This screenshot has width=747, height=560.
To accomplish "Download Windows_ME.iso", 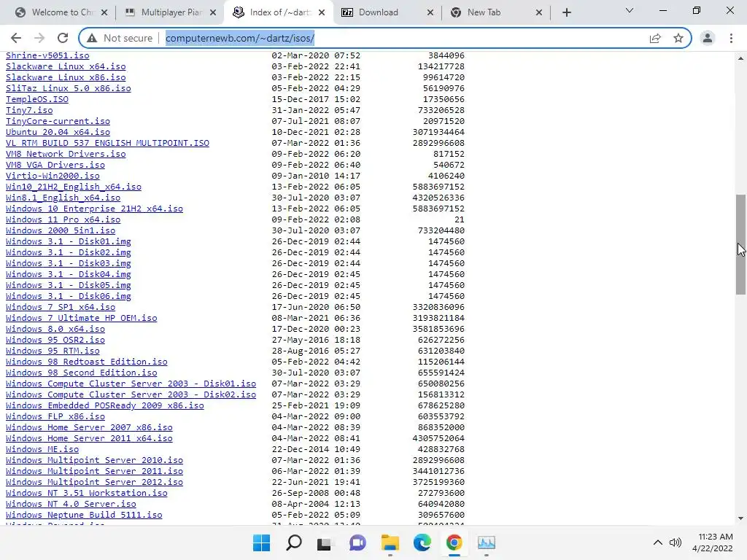I will [42, 449].
